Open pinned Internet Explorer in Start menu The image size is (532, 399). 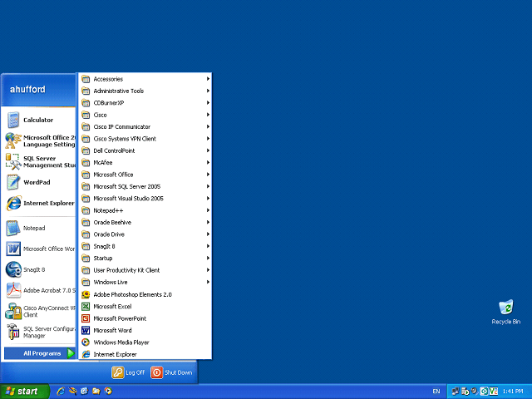(x=40, y=203)
